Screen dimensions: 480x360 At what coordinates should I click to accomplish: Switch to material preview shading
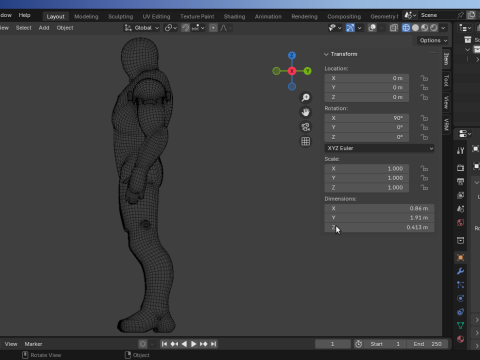(424, 28)
